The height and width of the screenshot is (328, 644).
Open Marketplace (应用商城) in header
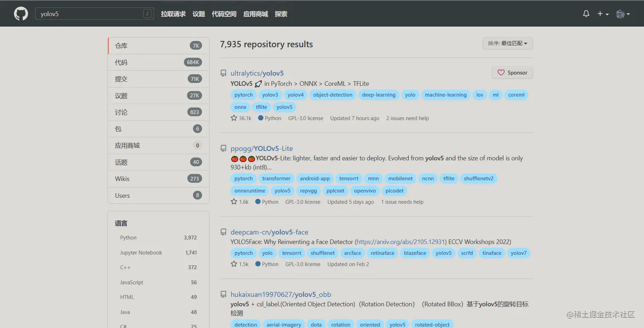tap(256, 14)
